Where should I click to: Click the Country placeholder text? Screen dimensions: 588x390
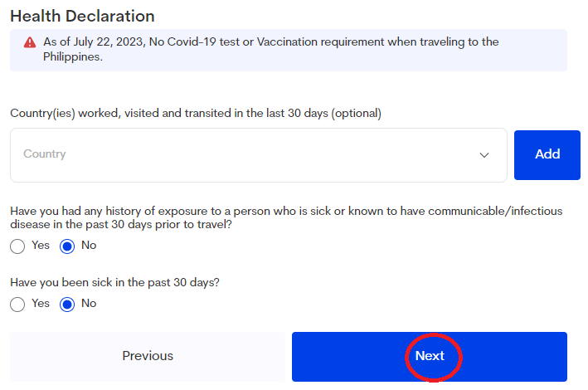tap(45, 154)
